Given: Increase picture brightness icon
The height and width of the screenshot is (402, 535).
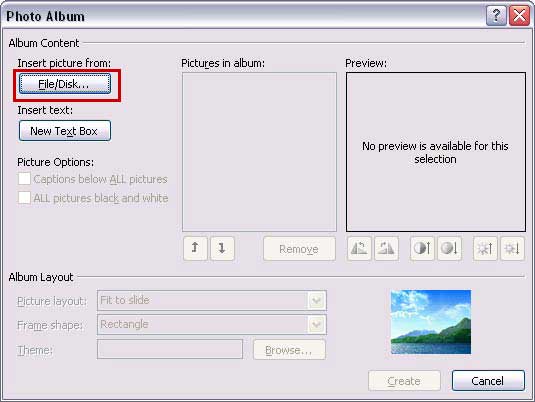Looking at the screenshot, I should (485, 248).
